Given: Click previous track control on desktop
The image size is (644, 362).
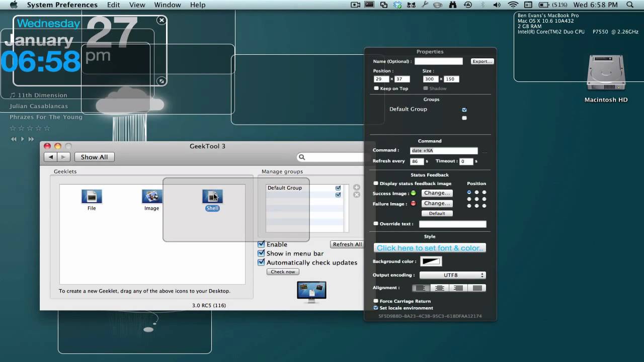Looking at the screenshot, I should tap(14, 139).
